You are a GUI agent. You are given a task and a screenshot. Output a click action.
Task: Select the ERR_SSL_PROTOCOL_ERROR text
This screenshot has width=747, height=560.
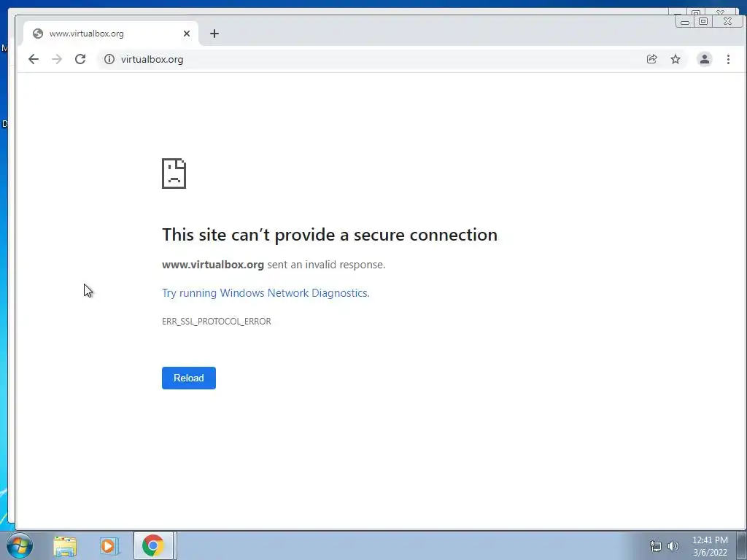pos(216,322)
